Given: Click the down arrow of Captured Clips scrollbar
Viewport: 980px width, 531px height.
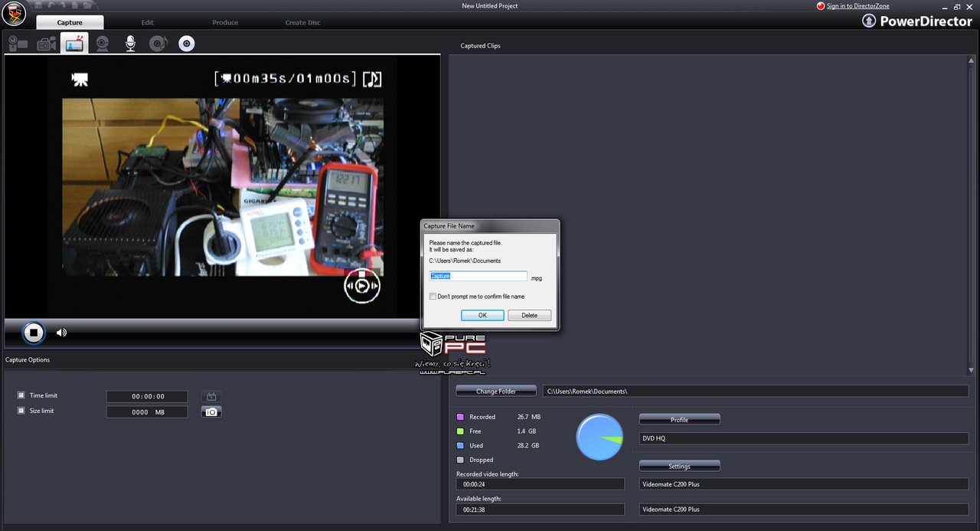Looking at the screenshot, I should pyautogui.click(x=972, y=371).
